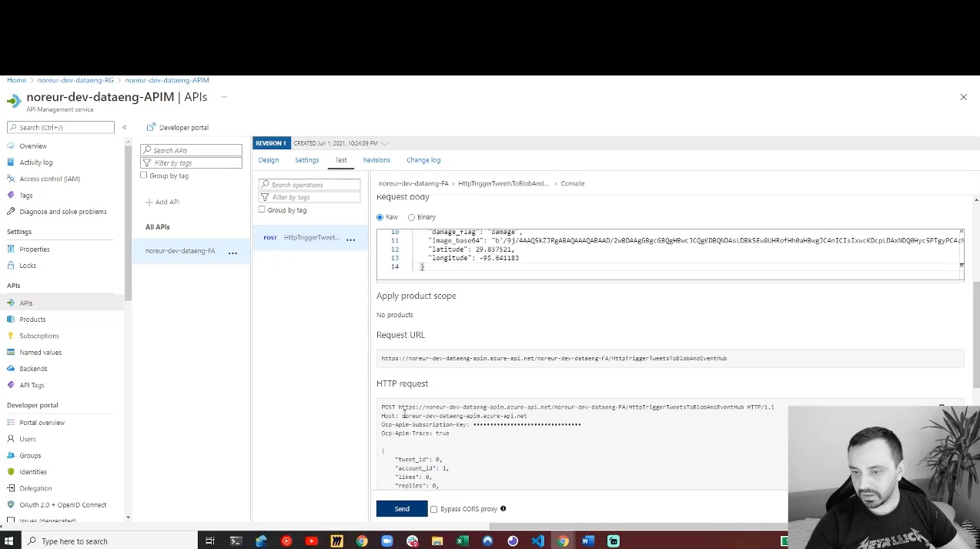
Task: Open more options for noreur-dev-dataeng-FA API
Action: 232,252
